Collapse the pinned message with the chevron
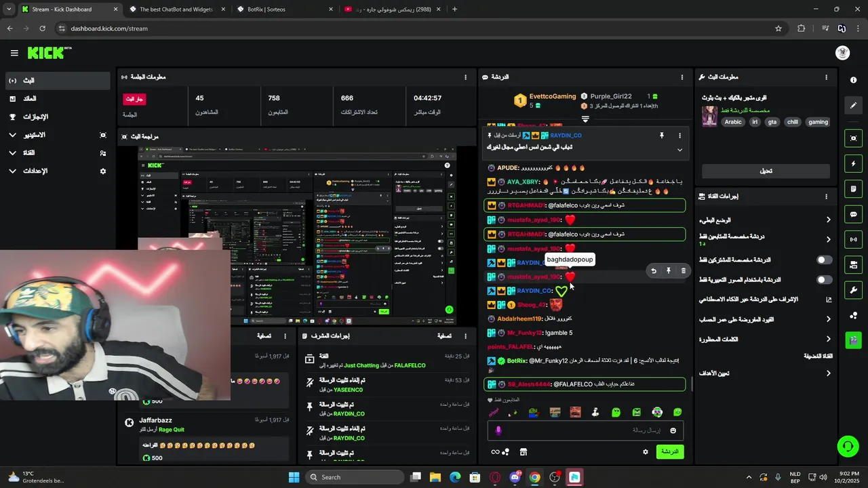Image resolution: width=868 pixels, height=488 pixels. [679, 150]
